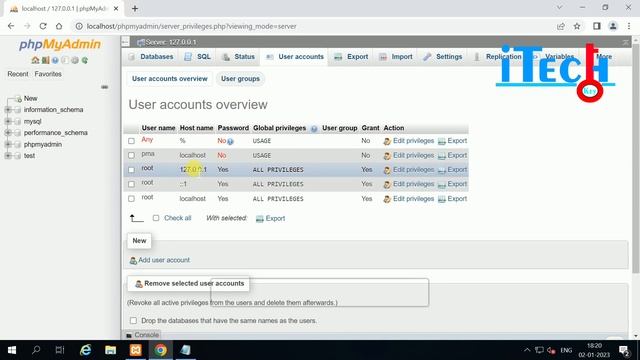Expand the information_schema database node
This screenshot has width=640, height=360.
(8, 110)
